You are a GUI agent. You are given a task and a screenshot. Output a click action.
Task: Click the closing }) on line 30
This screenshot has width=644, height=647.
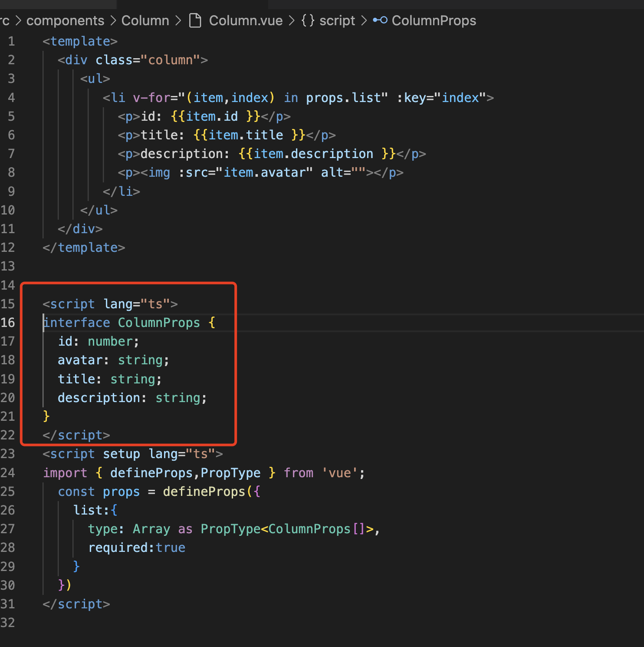65,585
